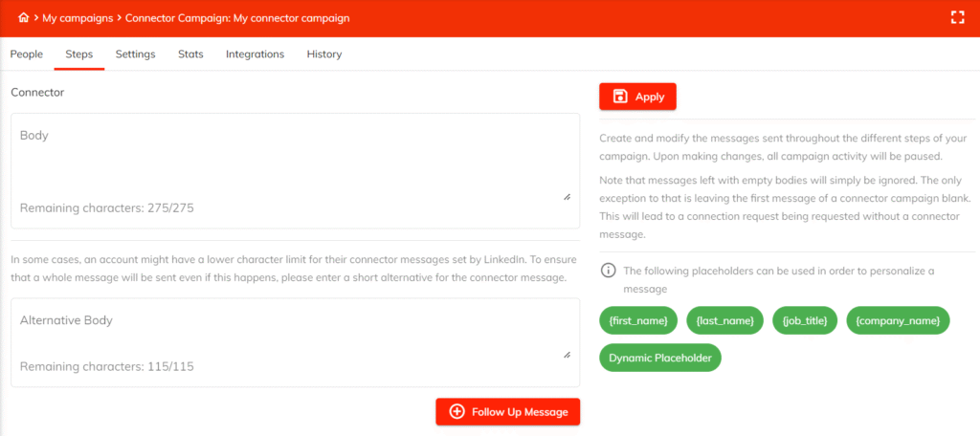Insert the {last_name} placeholder
Screen dimensions: 980x436
725,320
